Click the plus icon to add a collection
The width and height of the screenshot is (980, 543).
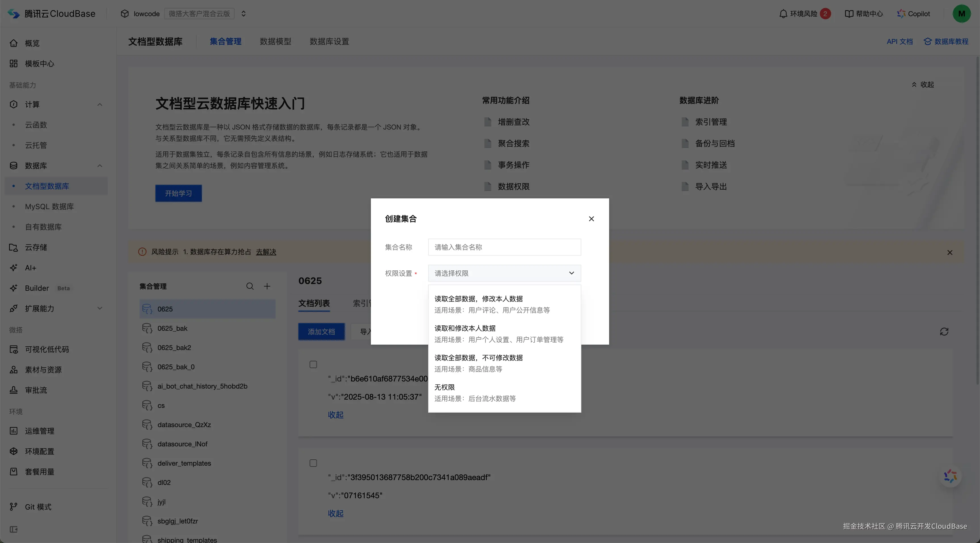coord(267,286)
